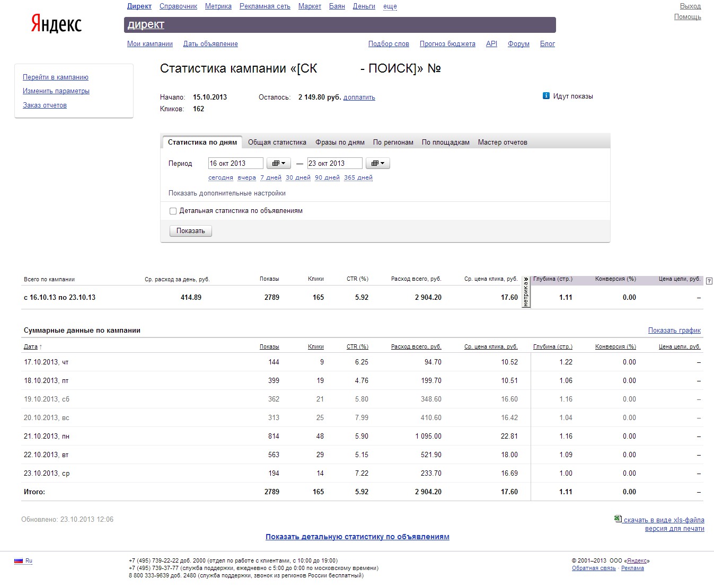Sort by Ср. цена клика column header
This screenshot has height=588, width=714.
coord(491,347)
